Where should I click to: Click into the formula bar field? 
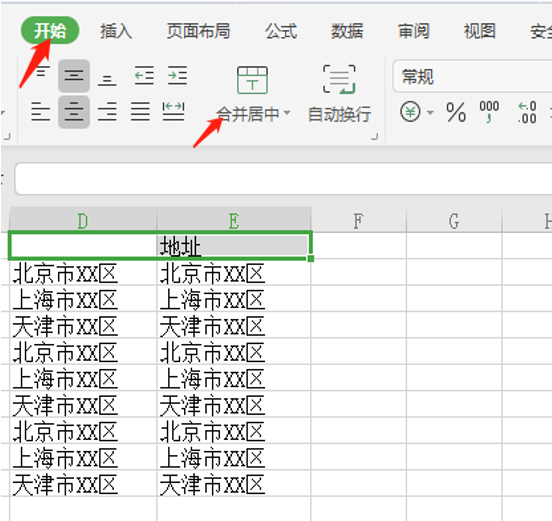(283, 178)
